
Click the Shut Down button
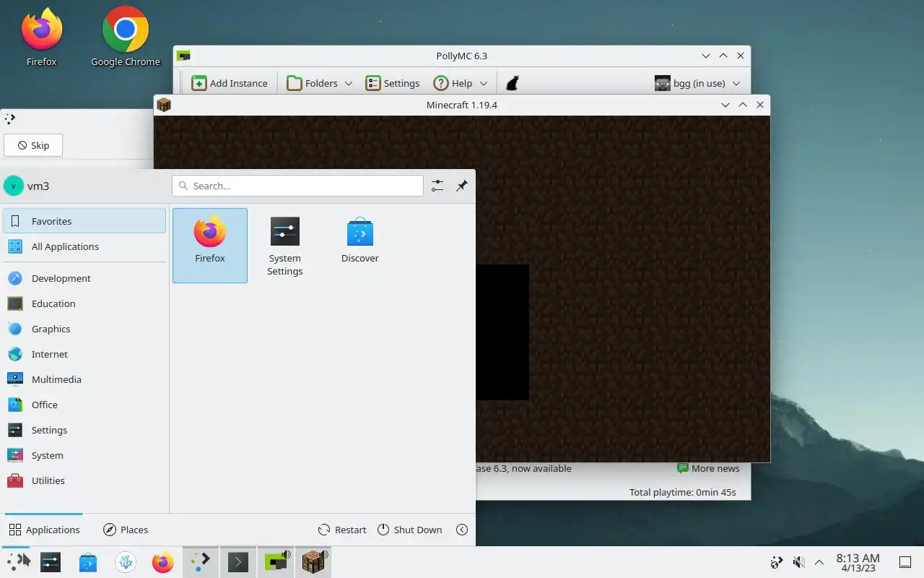click(409, 530)
